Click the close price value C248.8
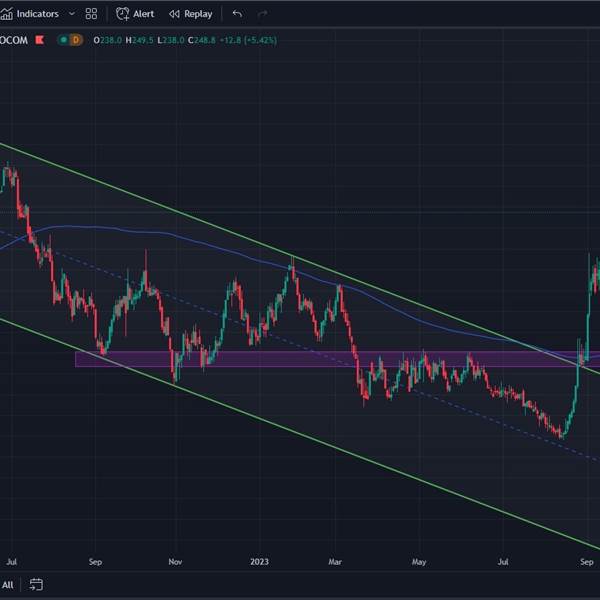Image resolution: width=600 pixels, height=600 pixels. tap(202, 40)
